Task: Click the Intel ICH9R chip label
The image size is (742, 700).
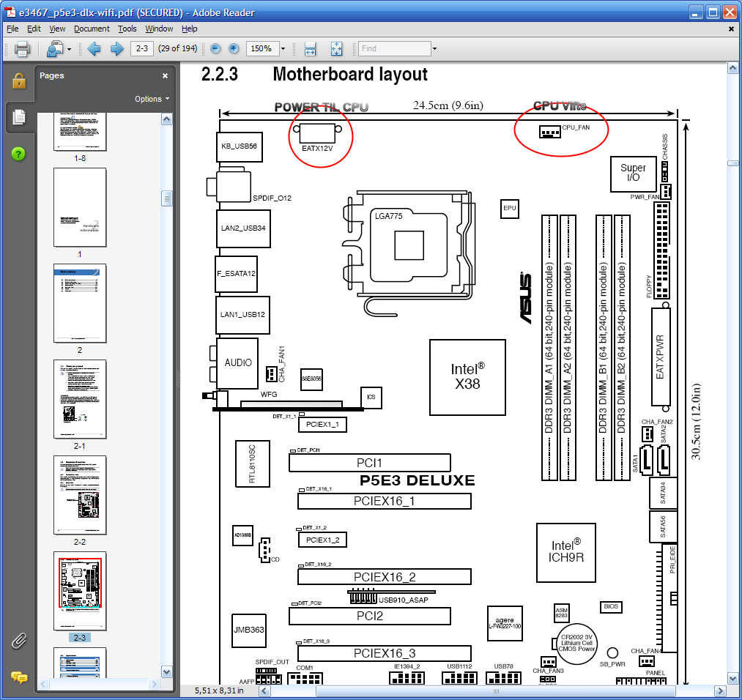Action: [x=566, y=552]
